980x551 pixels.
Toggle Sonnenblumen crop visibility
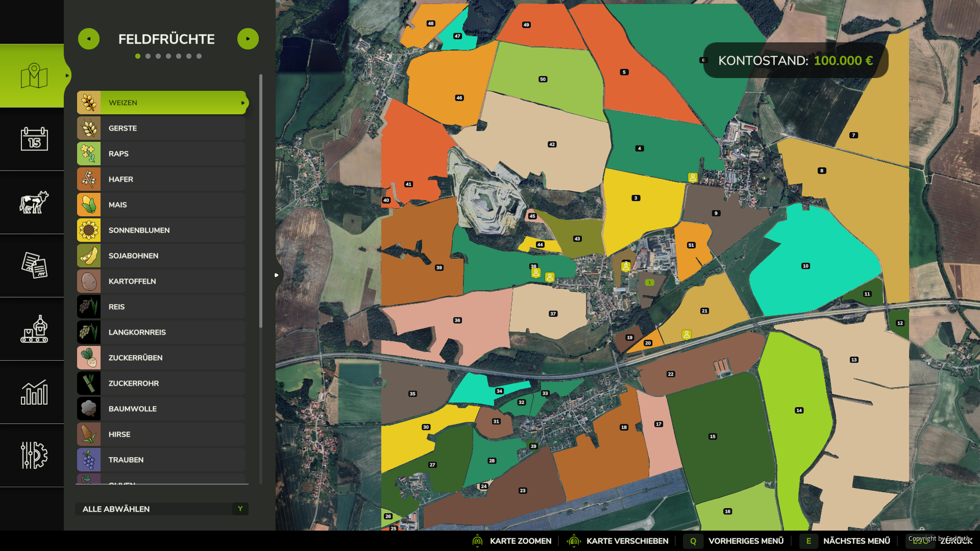161,230
